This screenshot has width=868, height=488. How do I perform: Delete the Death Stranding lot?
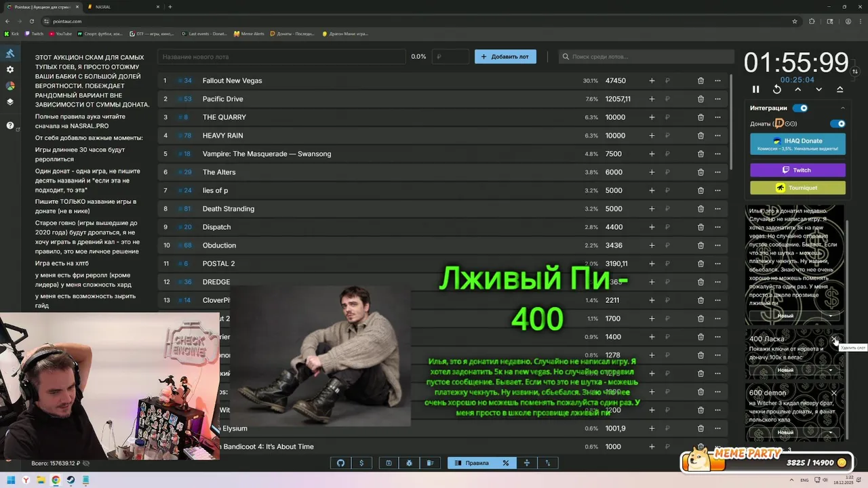(701, 209)
